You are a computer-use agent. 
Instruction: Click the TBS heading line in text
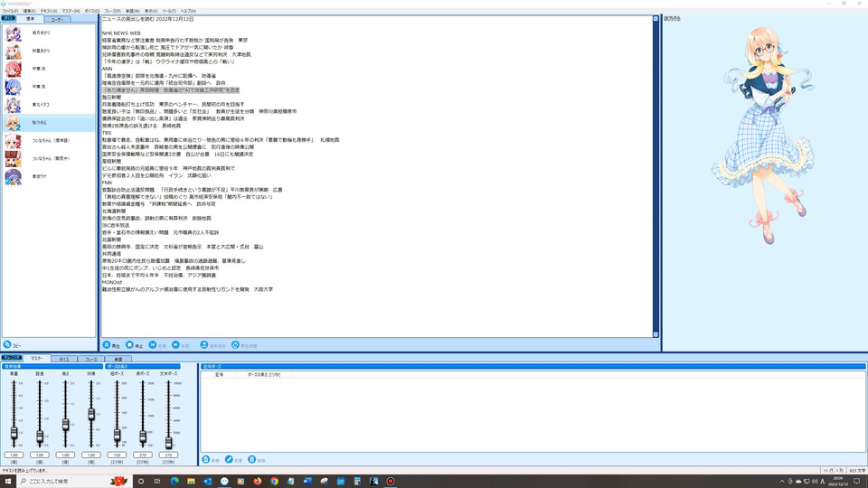click(107, 133)
